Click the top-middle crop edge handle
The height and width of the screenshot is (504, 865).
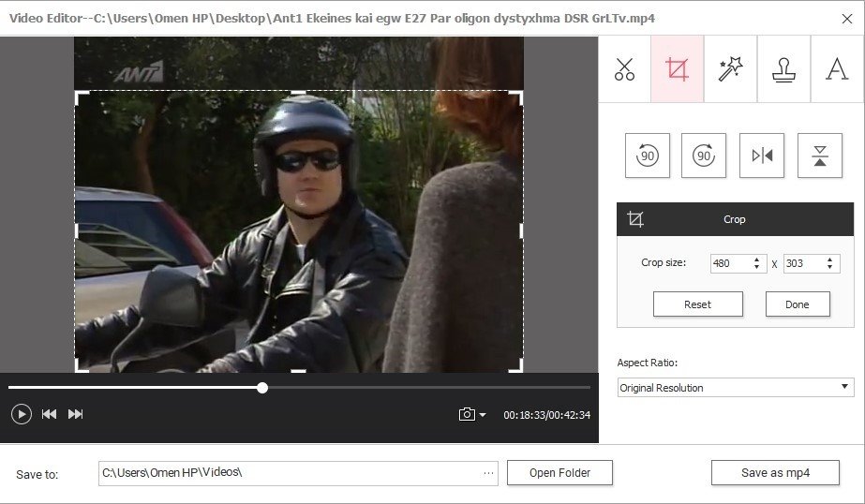click(298, 93)
